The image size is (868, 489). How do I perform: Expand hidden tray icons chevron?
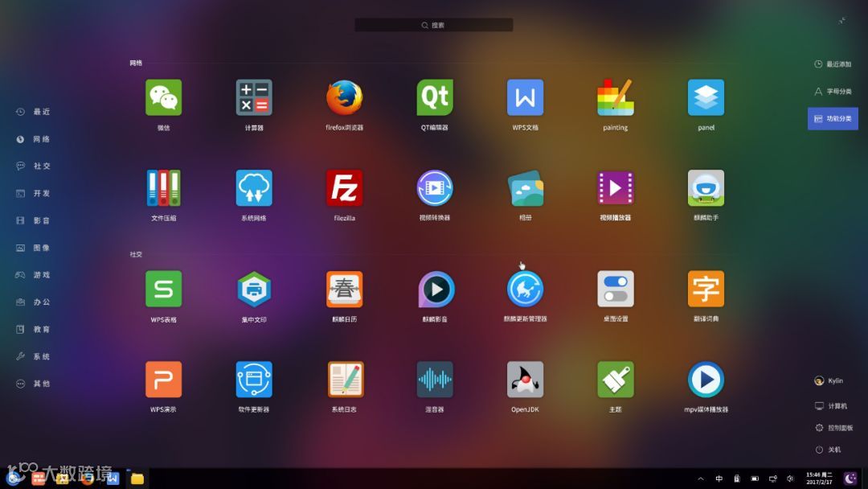pos(701,479)
